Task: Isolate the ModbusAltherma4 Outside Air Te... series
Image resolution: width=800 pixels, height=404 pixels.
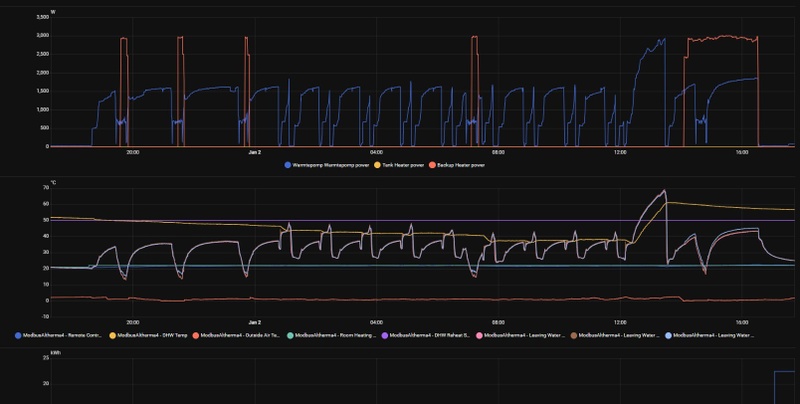Action: [240, 336]
